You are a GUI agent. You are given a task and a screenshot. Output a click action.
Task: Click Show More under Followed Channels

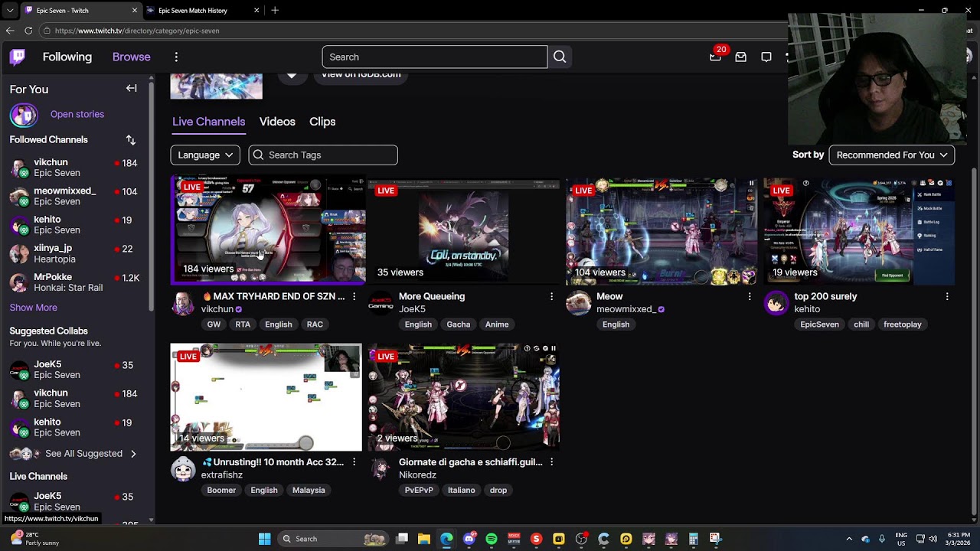click(x=33, y=308)
